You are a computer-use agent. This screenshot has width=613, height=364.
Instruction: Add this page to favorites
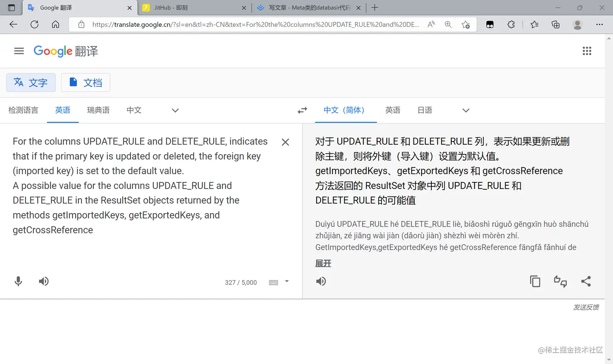[x=466, y=24]
